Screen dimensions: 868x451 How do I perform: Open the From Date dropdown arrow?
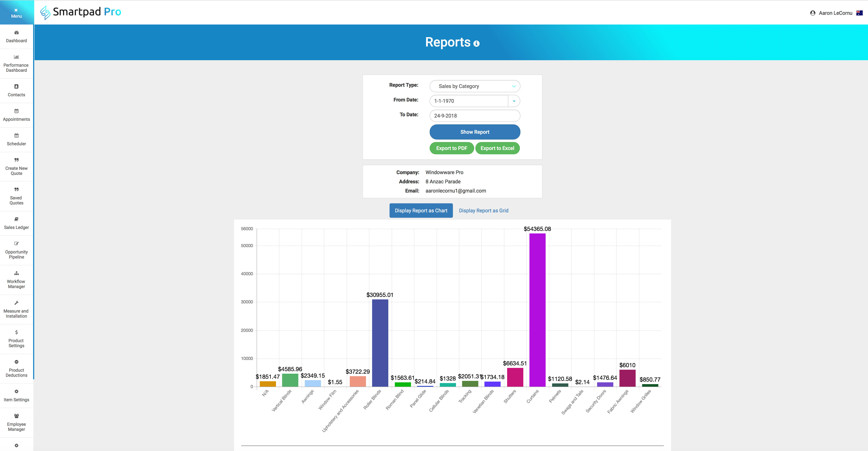pos(514,101)
